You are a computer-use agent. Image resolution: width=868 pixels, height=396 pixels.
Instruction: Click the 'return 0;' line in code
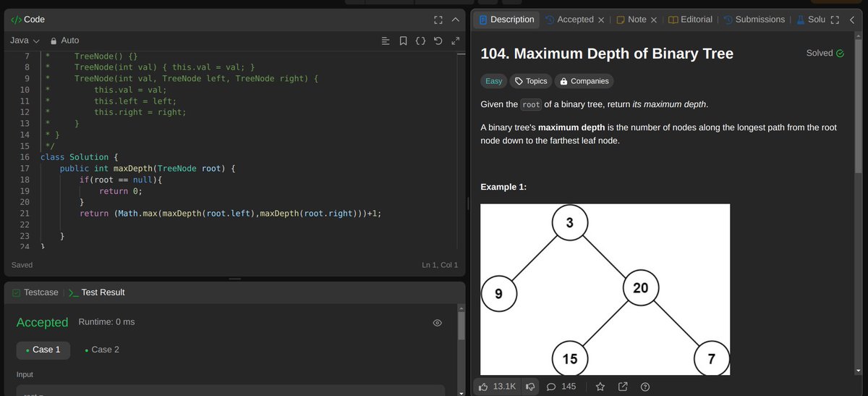click(x=121, y=191)
